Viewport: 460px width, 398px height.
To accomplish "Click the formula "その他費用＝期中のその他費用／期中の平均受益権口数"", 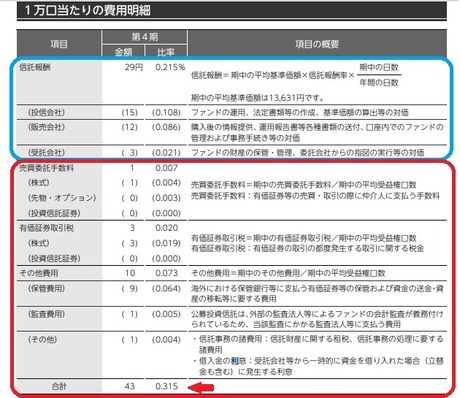I will (x=288, y=273).
